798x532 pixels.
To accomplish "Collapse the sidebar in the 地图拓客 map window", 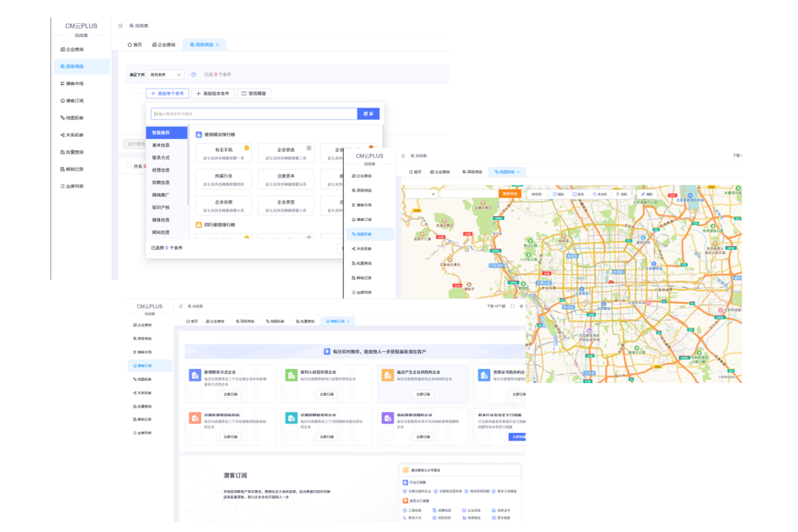I will tap(403, 156).
